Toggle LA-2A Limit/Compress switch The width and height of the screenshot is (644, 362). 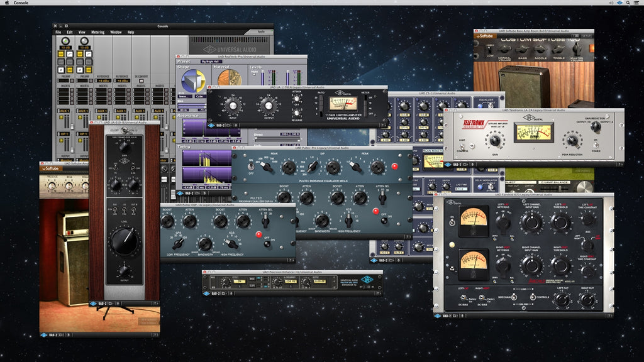[462, 146]
